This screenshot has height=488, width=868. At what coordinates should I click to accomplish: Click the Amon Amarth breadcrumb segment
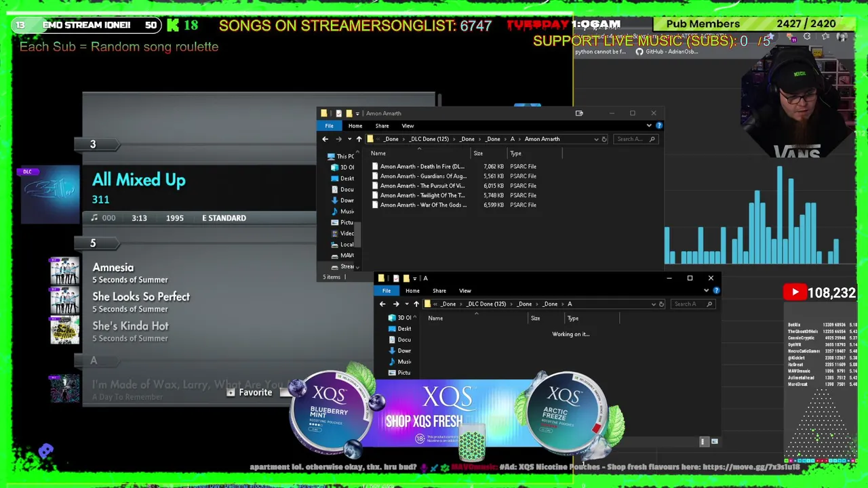tap(542, 139)
